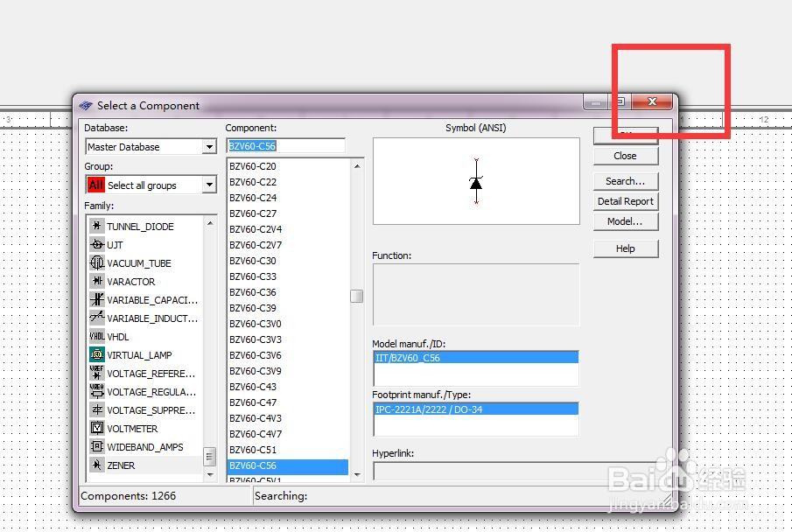Click the Close button
792x532 pixels.
click(x=626, y=156)
